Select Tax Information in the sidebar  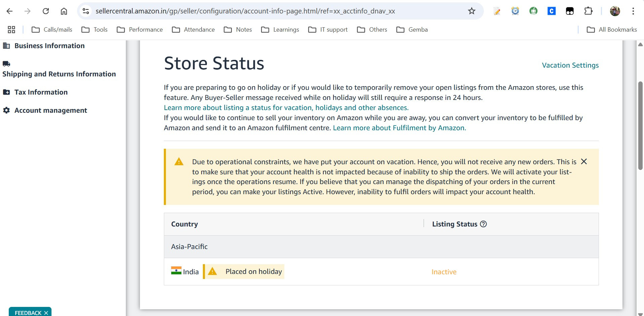pos(35,92)
